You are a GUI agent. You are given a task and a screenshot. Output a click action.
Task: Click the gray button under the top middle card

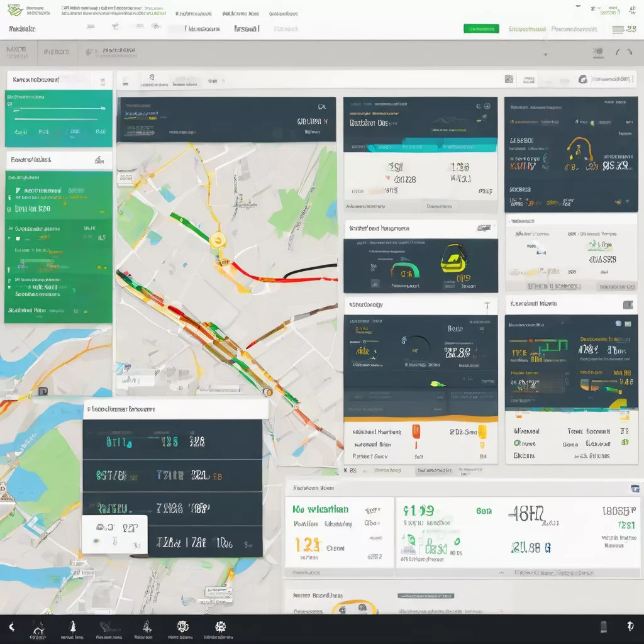438,206
